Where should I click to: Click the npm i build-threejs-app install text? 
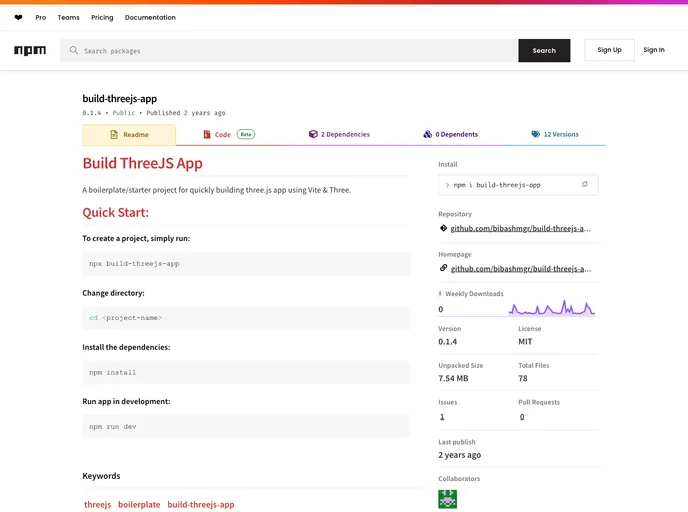click(x=497, y=185)
